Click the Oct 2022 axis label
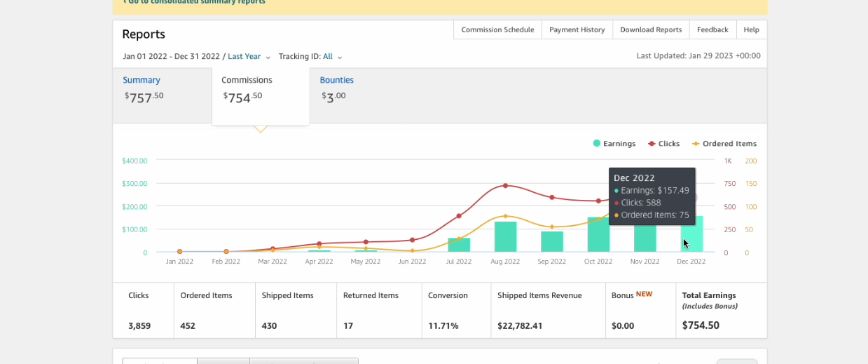The image size is (868, 364). point(598,262)
